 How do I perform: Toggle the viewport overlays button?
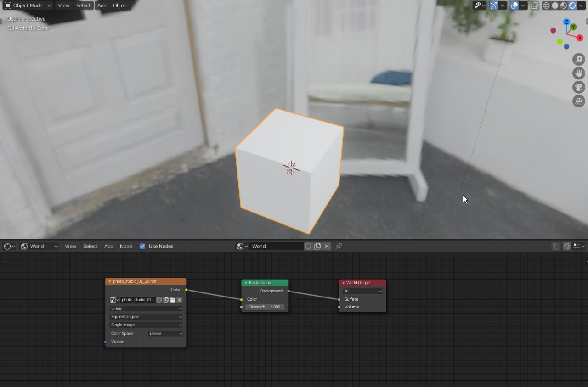(514, 6)
